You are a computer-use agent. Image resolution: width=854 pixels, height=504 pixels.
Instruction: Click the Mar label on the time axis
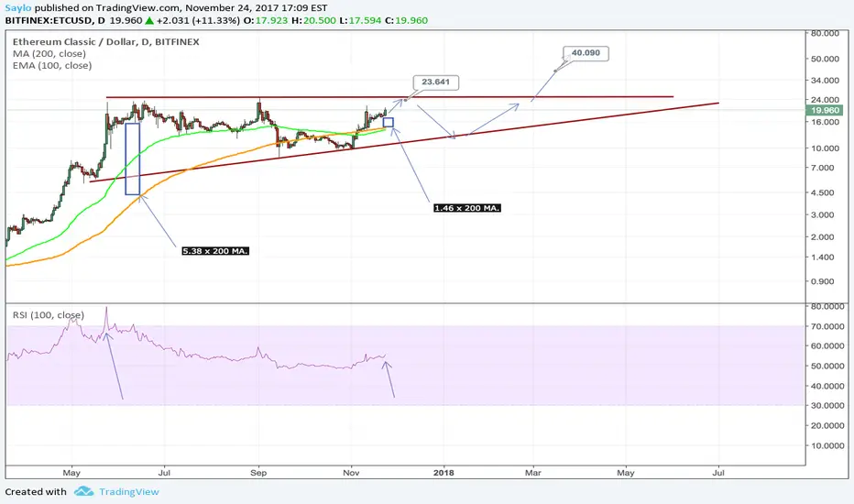532,473
